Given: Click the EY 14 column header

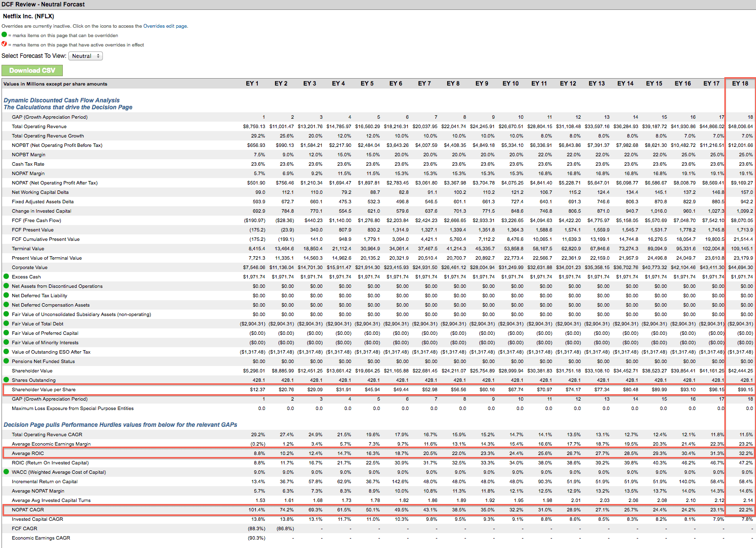Looking at the screenshot, I should [x=625, y=84].
